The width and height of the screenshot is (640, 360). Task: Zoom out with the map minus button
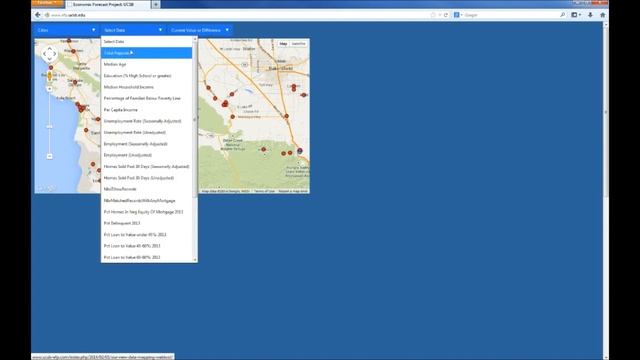tap(49, 156)
